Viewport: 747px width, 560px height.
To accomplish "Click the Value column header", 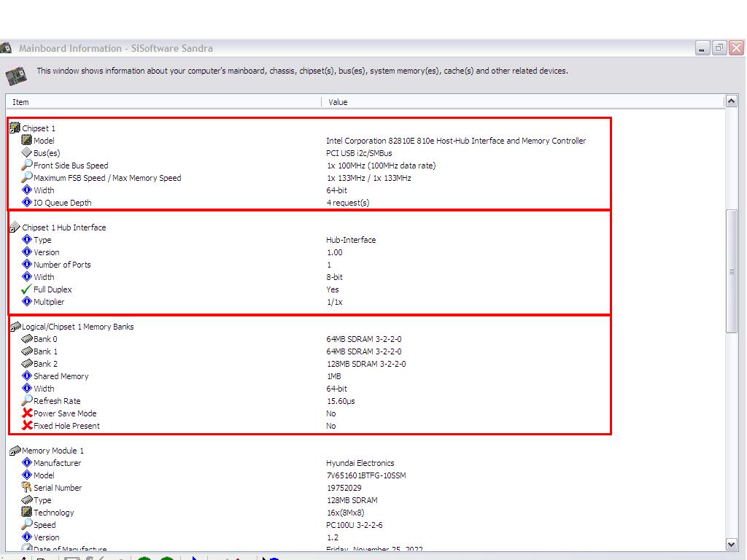I will 523,102.
